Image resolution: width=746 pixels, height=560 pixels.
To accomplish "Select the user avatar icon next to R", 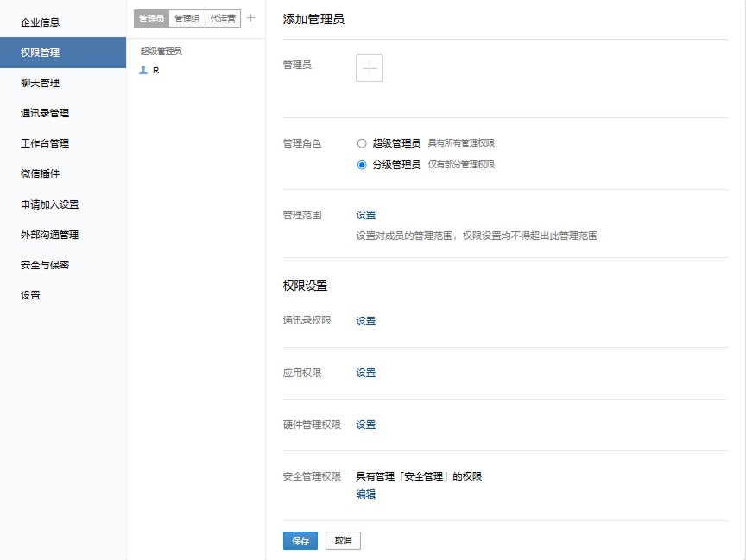I will 143,71.
